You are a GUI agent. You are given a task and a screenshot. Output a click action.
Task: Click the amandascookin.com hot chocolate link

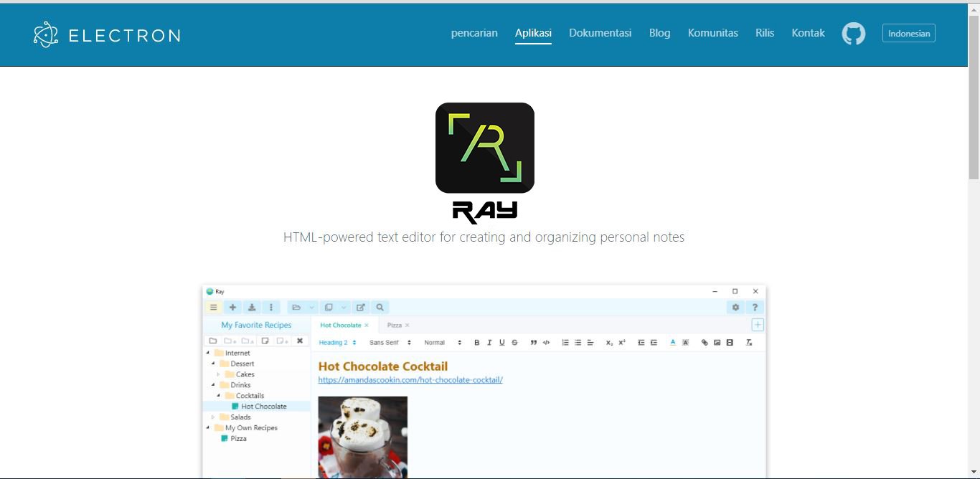point(410,380)
